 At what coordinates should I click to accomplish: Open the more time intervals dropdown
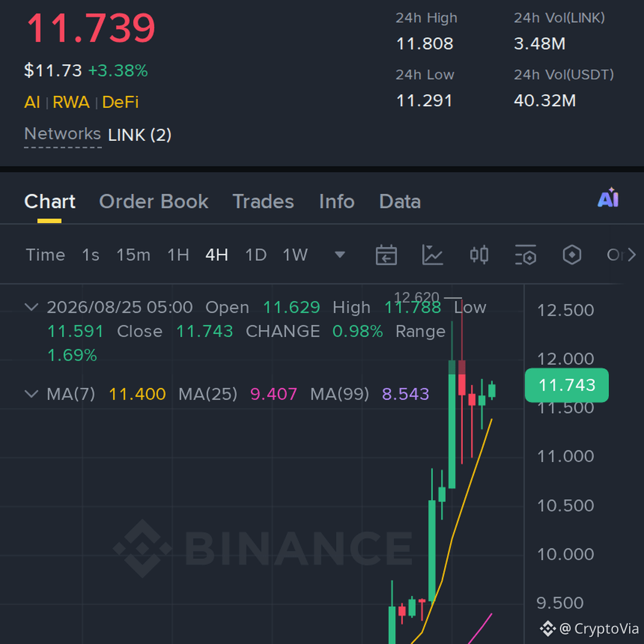point(340,255)
